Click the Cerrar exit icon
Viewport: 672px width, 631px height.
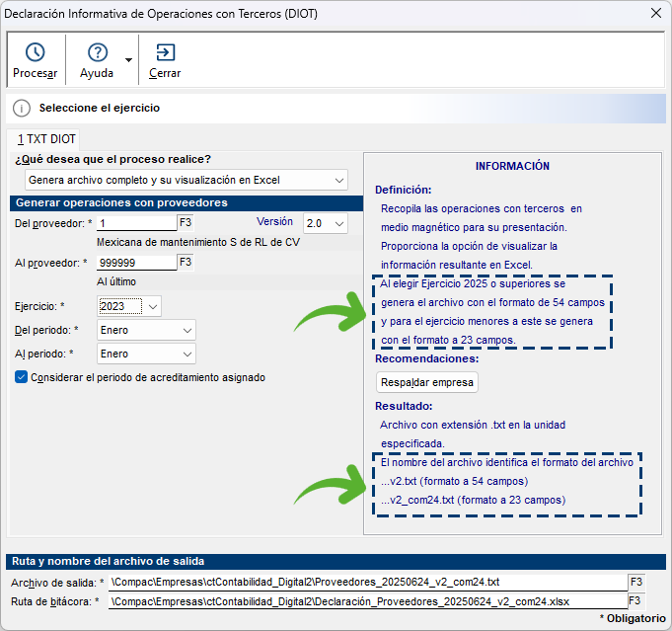[x=165, y=53]
